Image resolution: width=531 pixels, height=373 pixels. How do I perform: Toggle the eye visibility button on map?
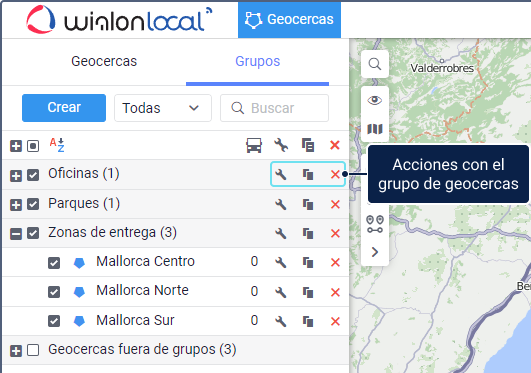point(375,100)
